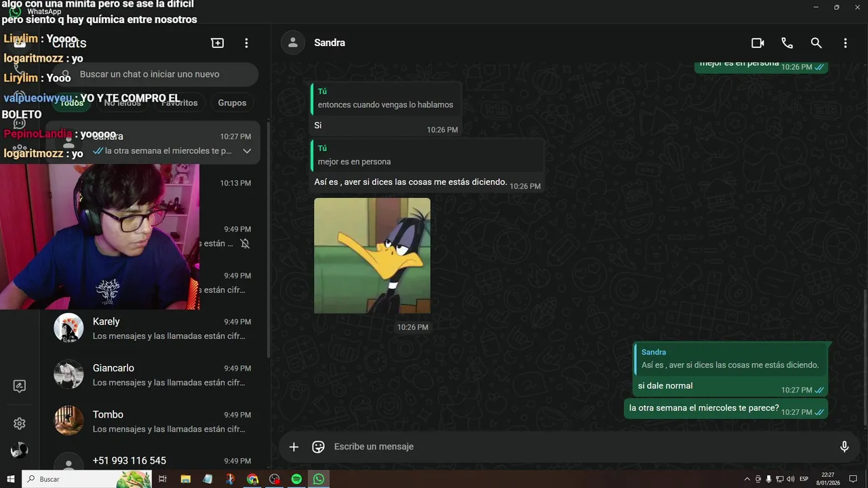Click the Windows Buscar search box
Screen dimensions: 868x488
87,479
